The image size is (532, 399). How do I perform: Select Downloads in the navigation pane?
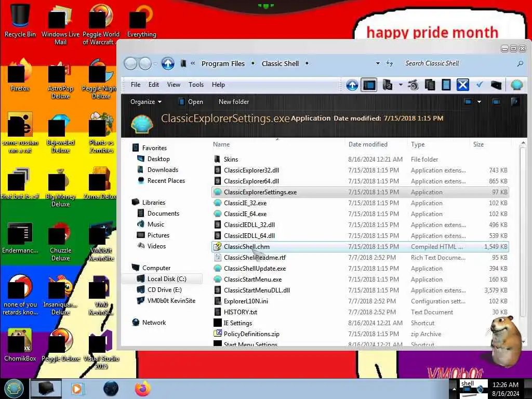[x=163, y=170]
